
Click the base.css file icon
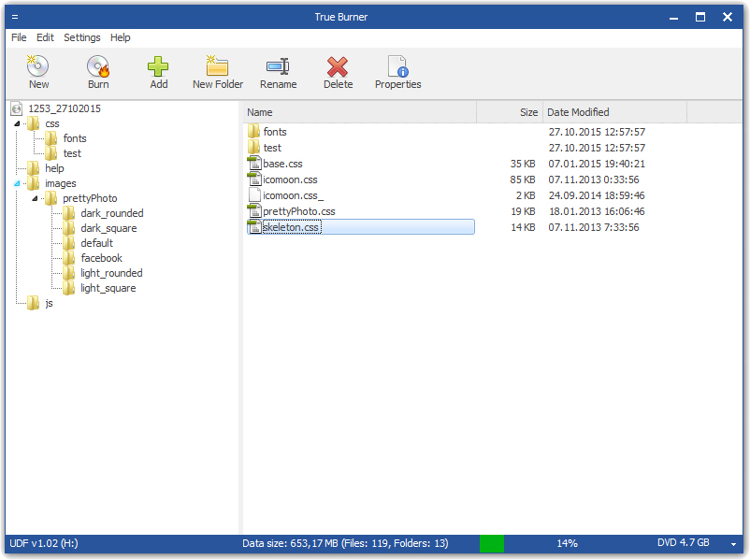[254, 164]
